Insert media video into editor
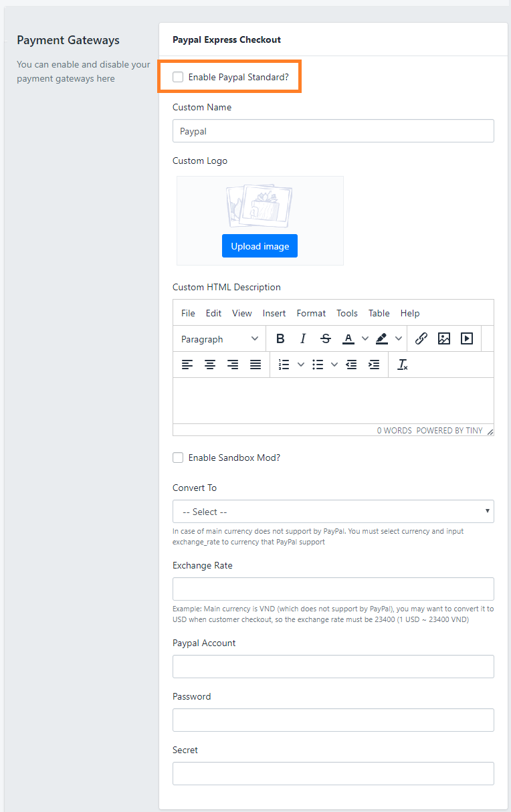Viewport: 511px width, 812px height. [467, 338]
